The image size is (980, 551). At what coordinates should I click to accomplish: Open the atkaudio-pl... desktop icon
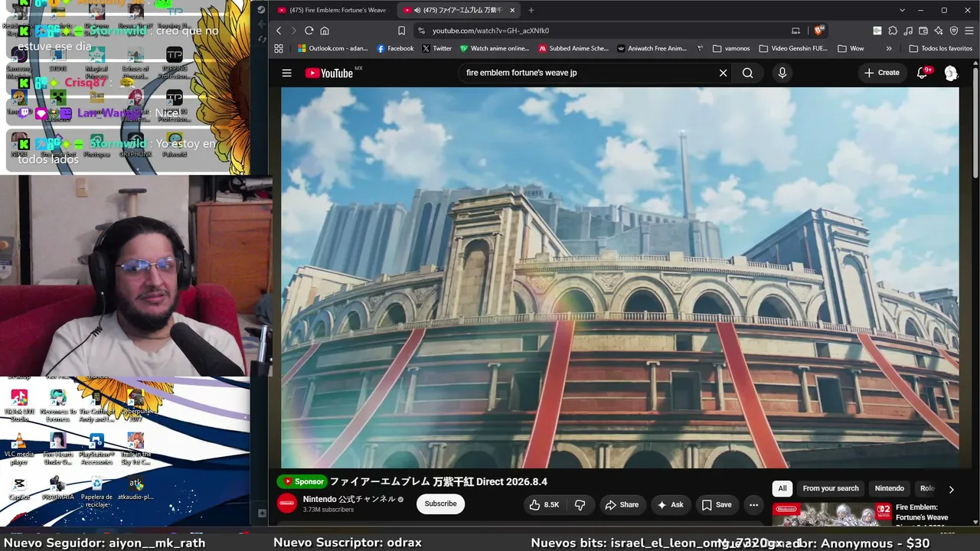pos(136,487)
